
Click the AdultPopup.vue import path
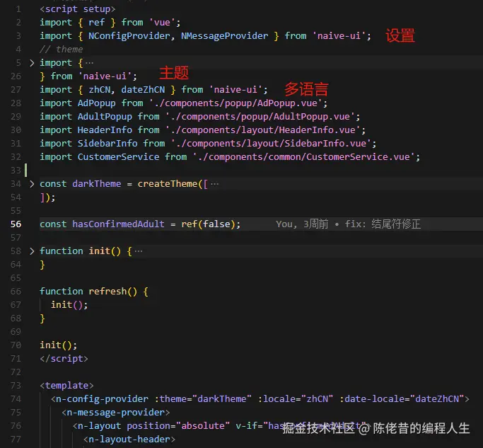coord(262,117)
